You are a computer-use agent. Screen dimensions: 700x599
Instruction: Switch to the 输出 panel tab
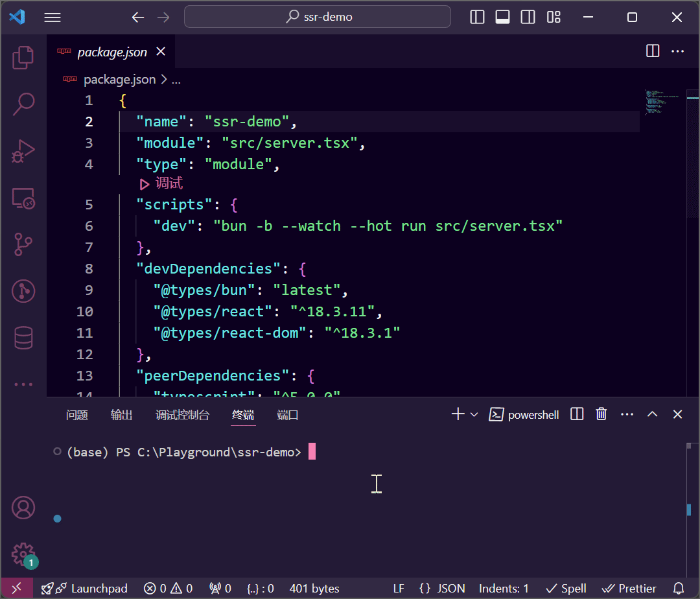(121, 415)
